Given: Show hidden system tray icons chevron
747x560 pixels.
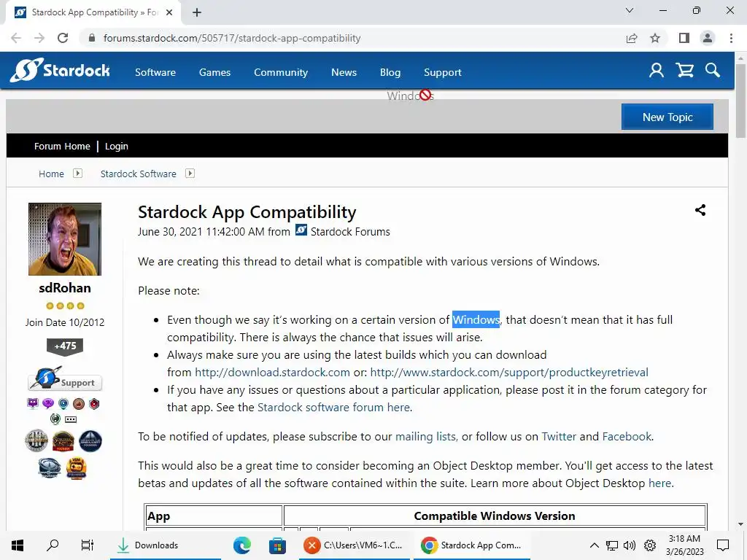Looking at the screenshot, I should [594, 545].
